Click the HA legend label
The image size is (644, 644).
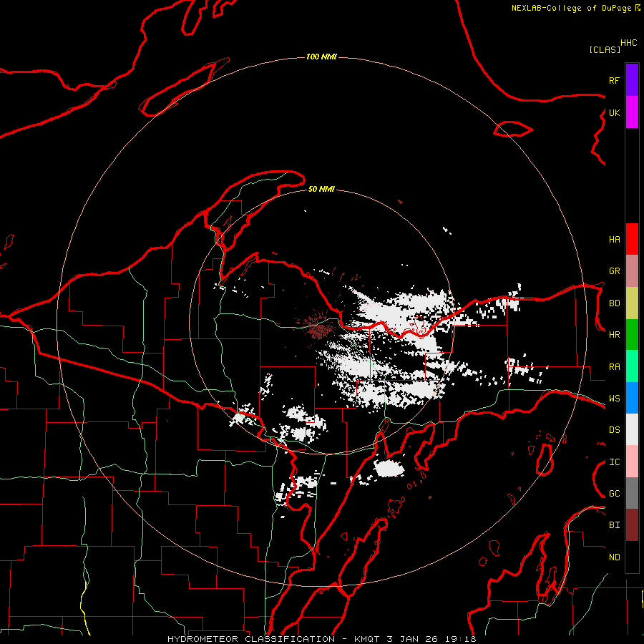[x=614, y=239]
